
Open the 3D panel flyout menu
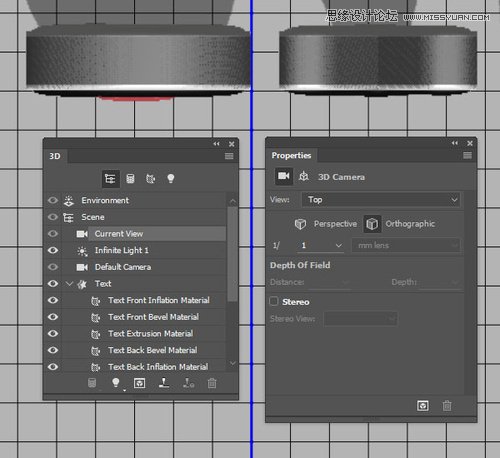[x=229, y=156]
